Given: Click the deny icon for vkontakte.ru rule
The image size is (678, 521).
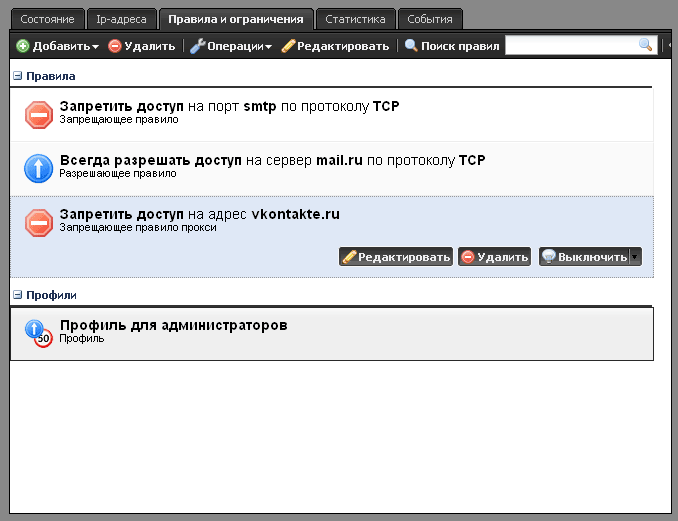Looking at the screenshot, I should (x=39, y=223).
